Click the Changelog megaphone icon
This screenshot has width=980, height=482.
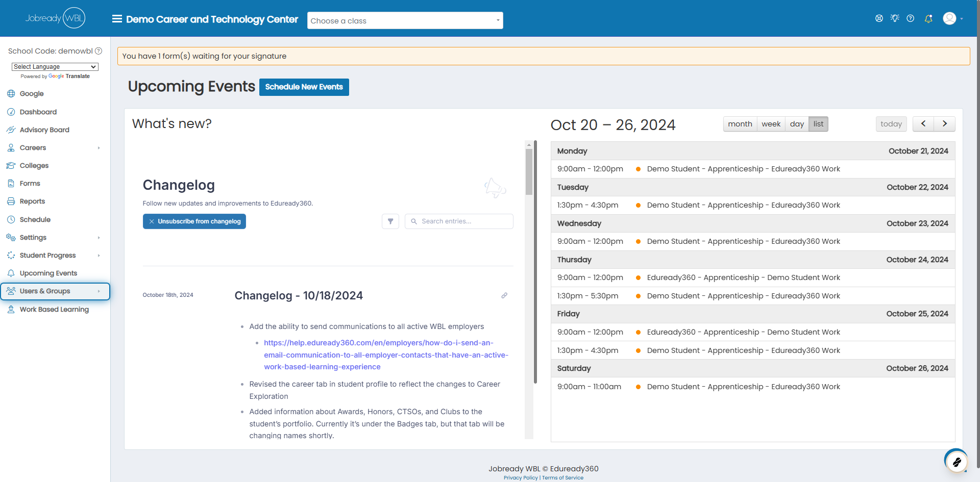495,188
